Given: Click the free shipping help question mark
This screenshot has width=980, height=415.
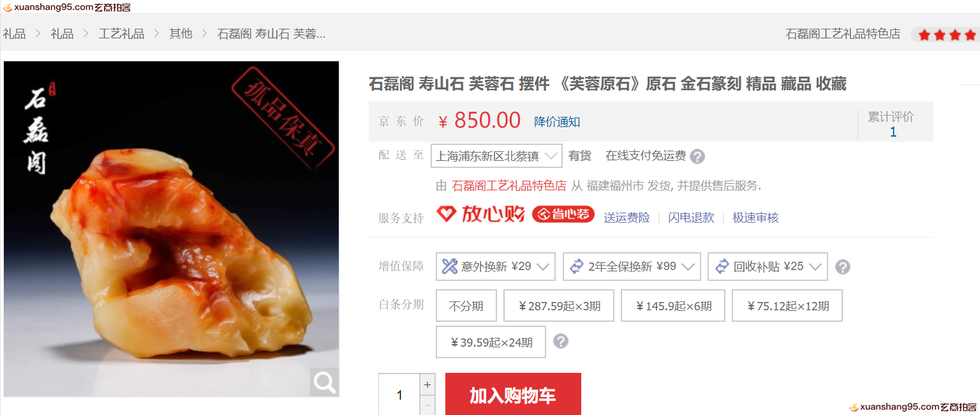Looking at the screenshot, I should pos(697,156).
